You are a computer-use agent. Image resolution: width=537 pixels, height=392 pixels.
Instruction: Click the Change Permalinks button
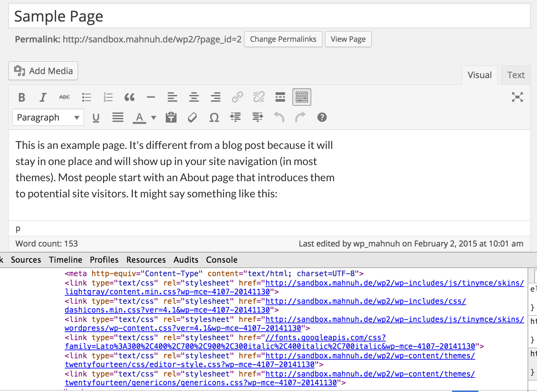pyautogui.click(x=283, y=39)
